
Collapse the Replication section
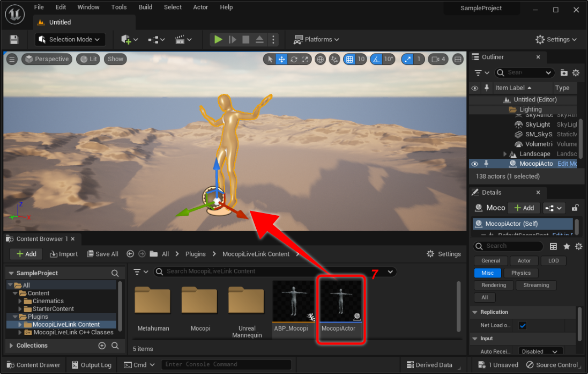pos(475,312)
